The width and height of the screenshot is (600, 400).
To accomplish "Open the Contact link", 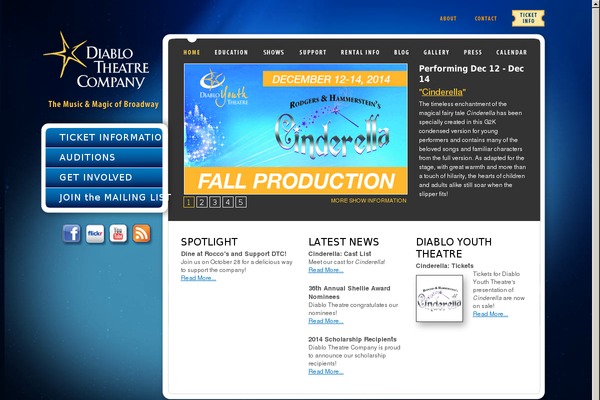I will click(486, 18).
